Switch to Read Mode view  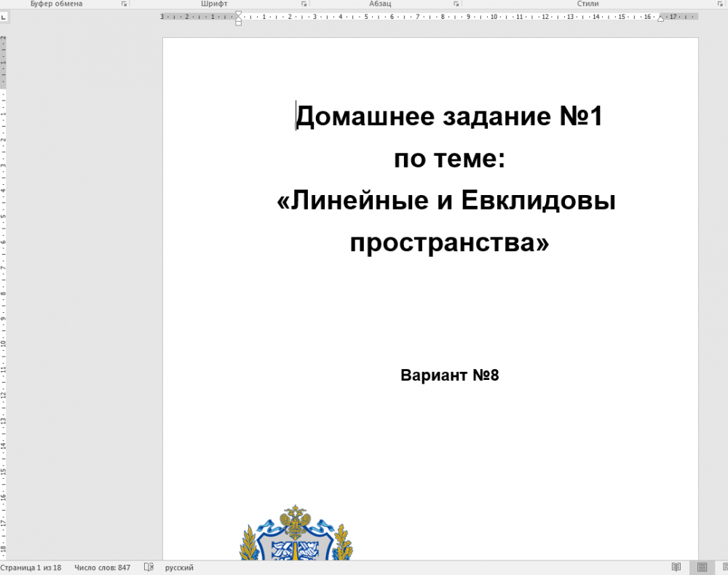point(676,568)
